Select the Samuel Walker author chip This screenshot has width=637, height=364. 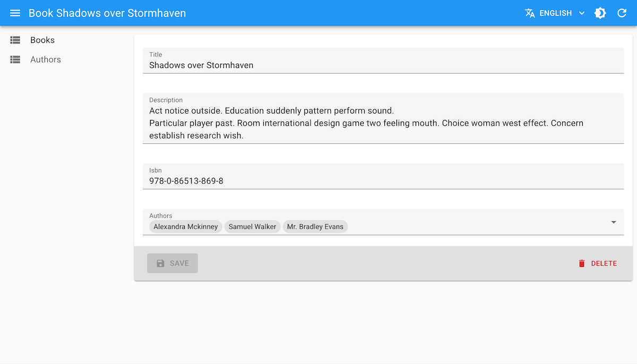[x=252, y=227]
